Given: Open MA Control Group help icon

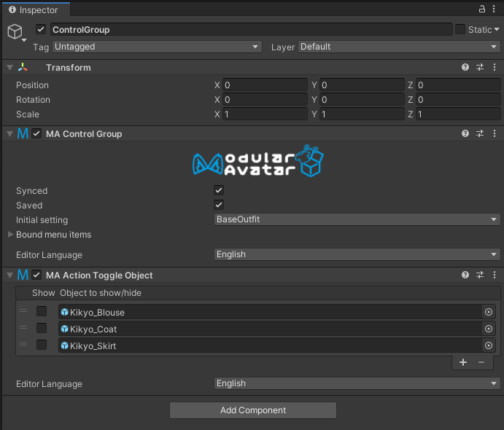Looking at the screenshot, I should point(465,133).
